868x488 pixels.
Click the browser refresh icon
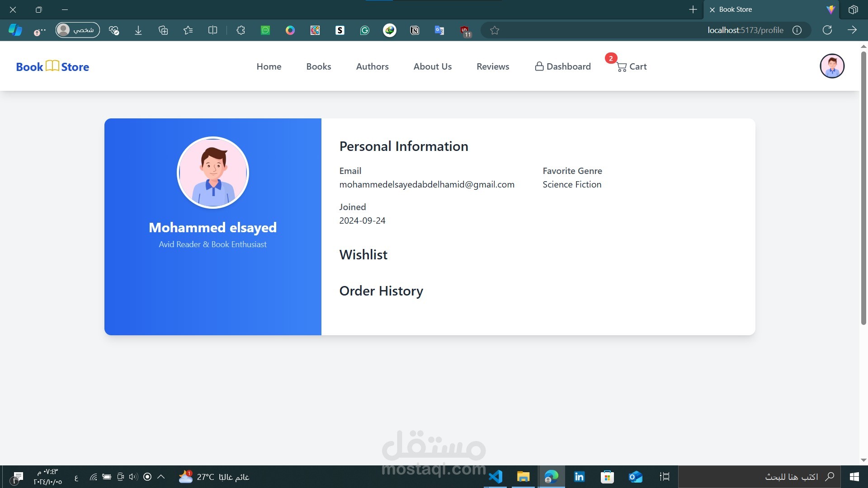827,30
